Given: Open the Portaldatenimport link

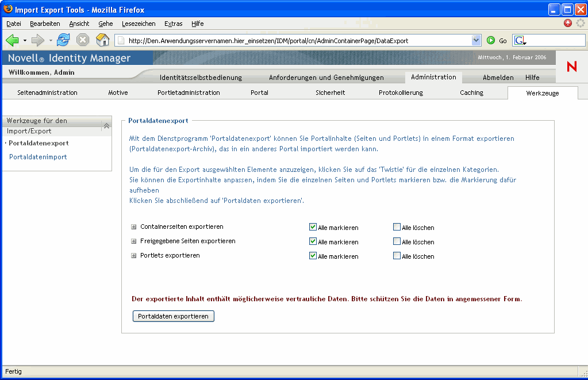Looking at the screenshot, I should point(38,157).
